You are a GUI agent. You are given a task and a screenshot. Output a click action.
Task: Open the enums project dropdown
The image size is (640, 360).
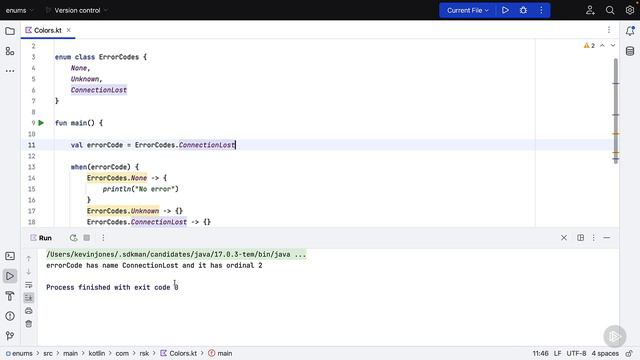(19, 10)
